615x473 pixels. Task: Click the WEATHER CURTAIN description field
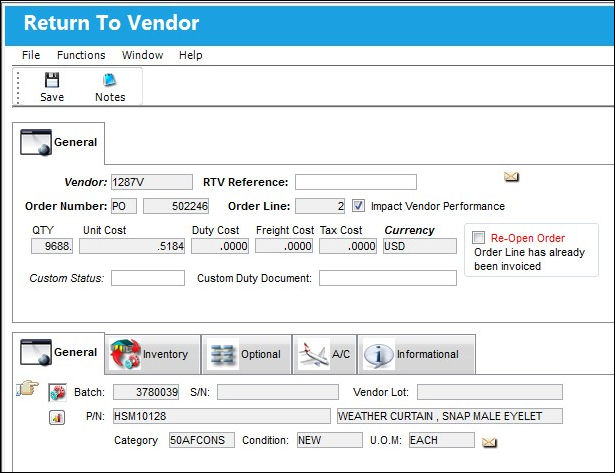(x=450, y=416)
